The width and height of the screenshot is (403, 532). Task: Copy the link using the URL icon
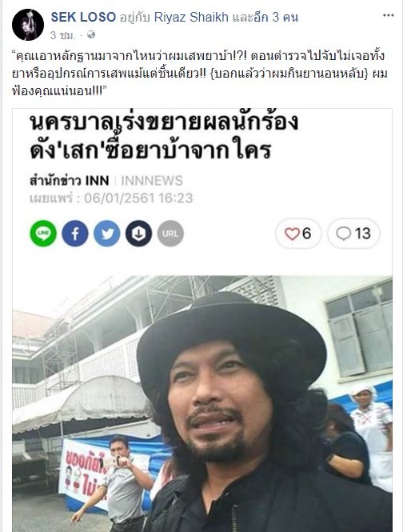(170, 234)
